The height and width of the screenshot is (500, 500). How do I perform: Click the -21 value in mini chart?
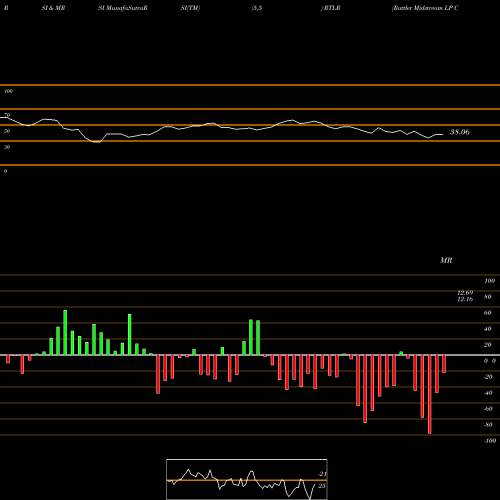(x=322, y=474)
